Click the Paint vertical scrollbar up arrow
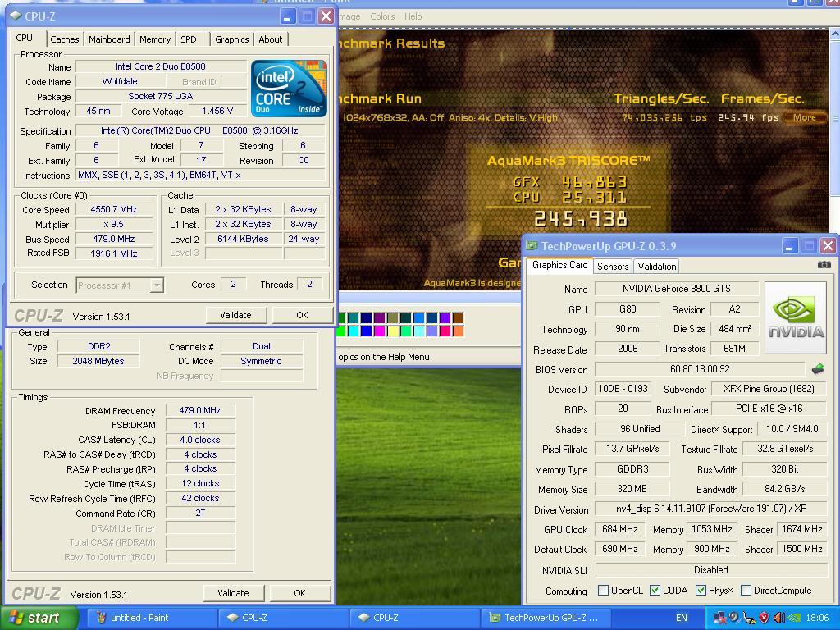Viewport: 840px width, 630px height. tap(834, 34)
